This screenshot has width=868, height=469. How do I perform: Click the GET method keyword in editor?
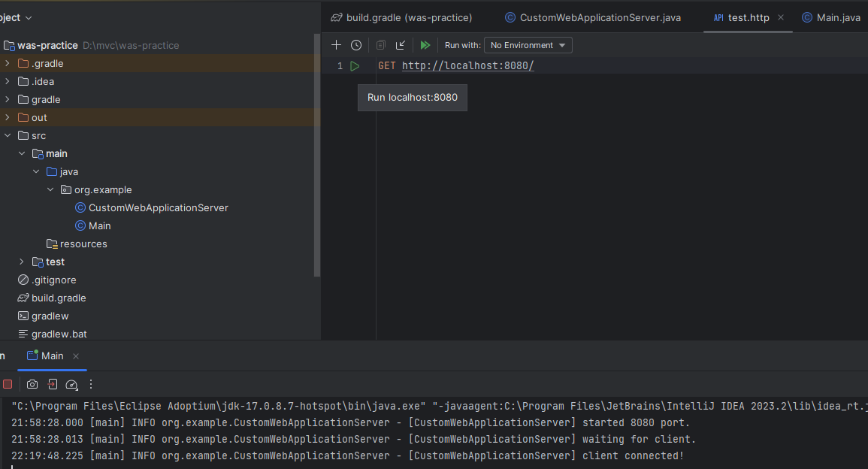coord(387,66)
